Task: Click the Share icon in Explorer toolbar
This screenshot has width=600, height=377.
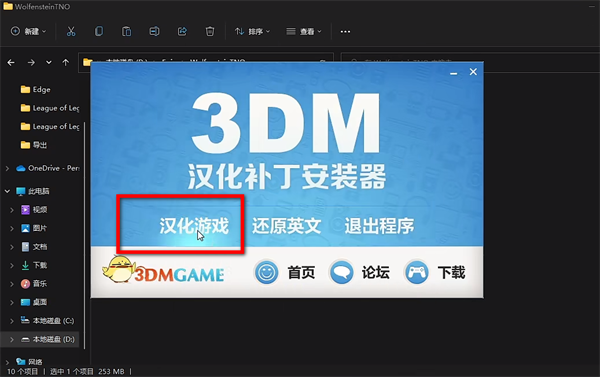Action: click(182, 31)
